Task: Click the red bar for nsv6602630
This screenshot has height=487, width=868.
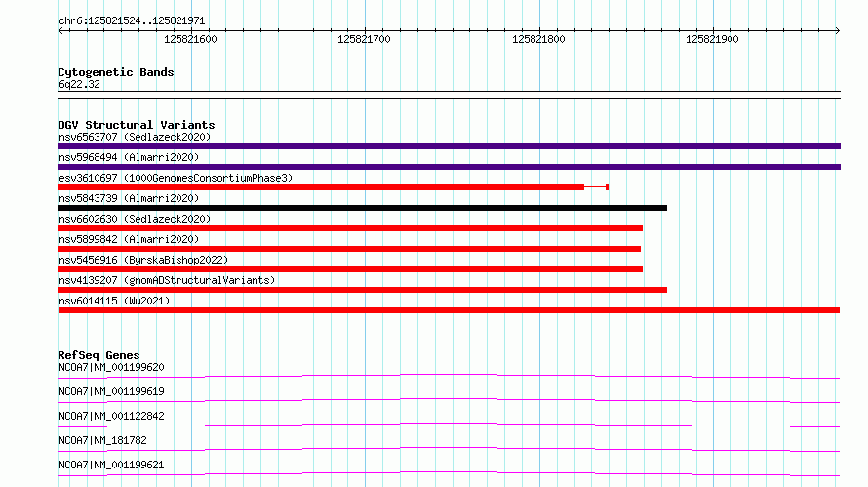Action: pyautogui.click(x=350, y=228)
